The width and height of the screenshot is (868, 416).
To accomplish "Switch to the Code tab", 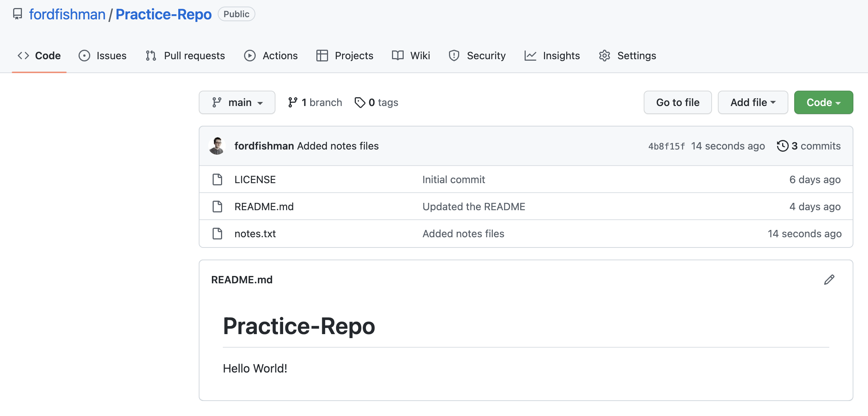I will click(x=39, y=56).
